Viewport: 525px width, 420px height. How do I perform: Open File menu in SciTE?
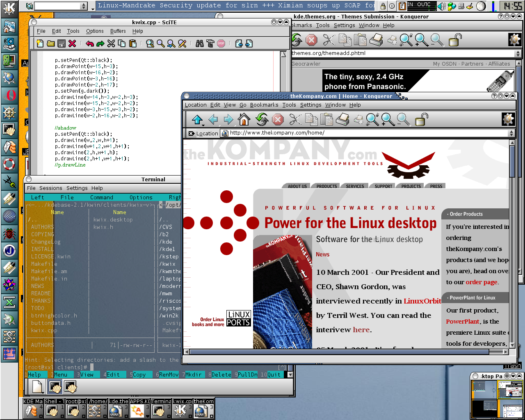(41, 31)
